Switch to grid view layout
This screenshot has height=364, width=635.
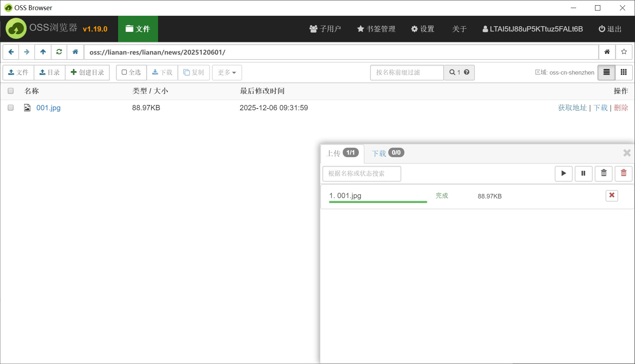click(x=623, y=72)
